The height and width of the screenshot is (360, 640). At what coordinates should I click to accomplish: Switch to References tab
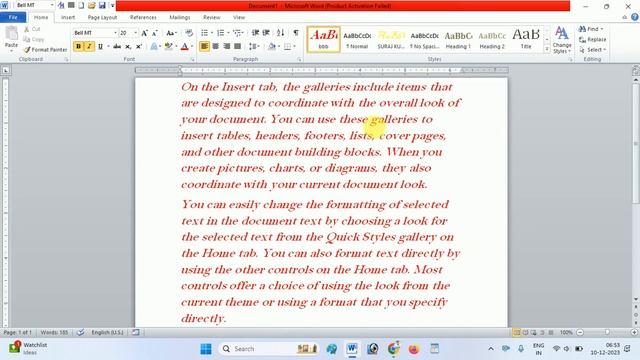[x=143, y=17]
